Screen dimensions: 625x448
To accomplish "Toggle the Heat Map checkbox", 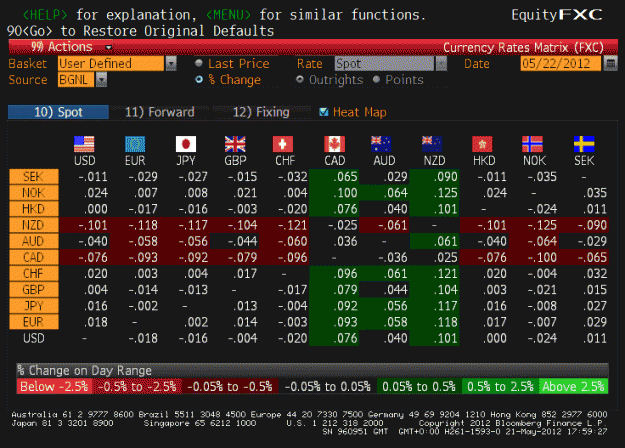I will click(x=324, y=112).
